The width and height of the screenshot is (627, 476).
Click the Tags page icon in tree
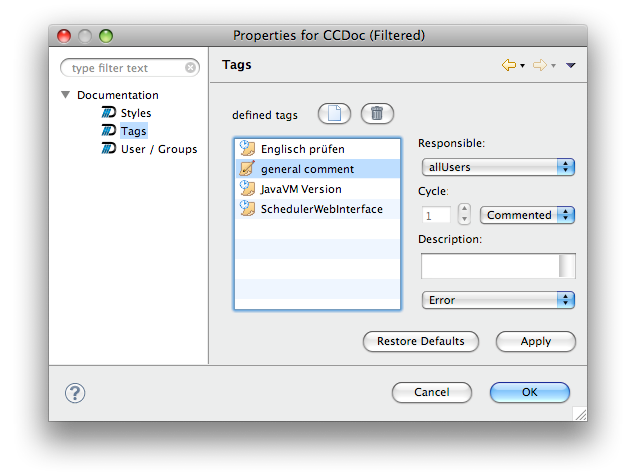[108, 130]
